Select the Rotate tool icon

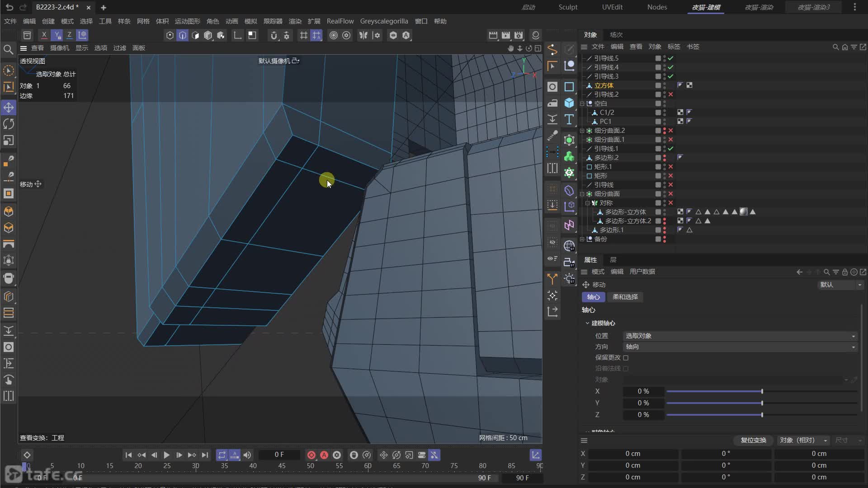pyautogui.click(x=9, y=124)
